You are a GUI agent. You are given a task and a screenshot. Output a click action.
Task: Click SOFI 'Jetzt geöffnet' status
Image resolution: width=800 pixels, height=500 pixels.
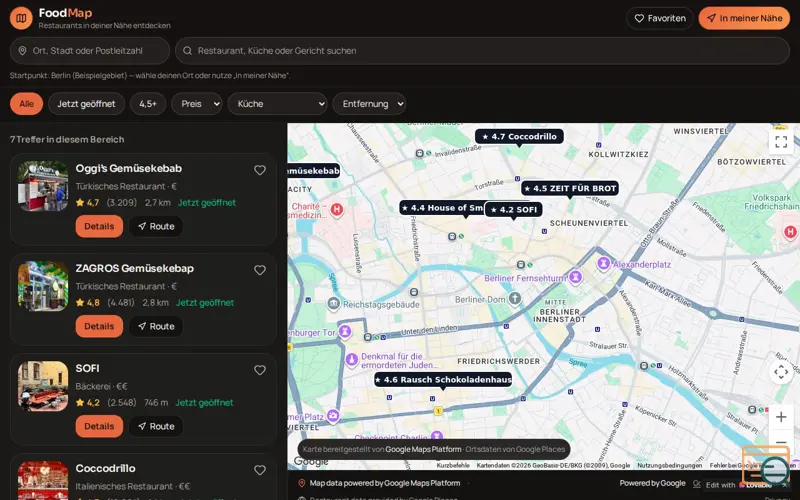tap(204, 403)
